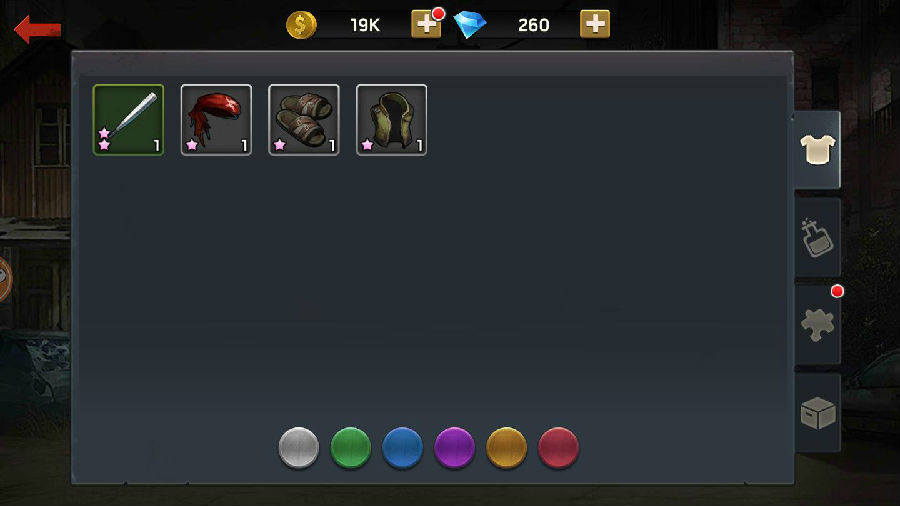Screen dimensions: 900x506
Task: Click the red back arrow
Action: point(37,29)
